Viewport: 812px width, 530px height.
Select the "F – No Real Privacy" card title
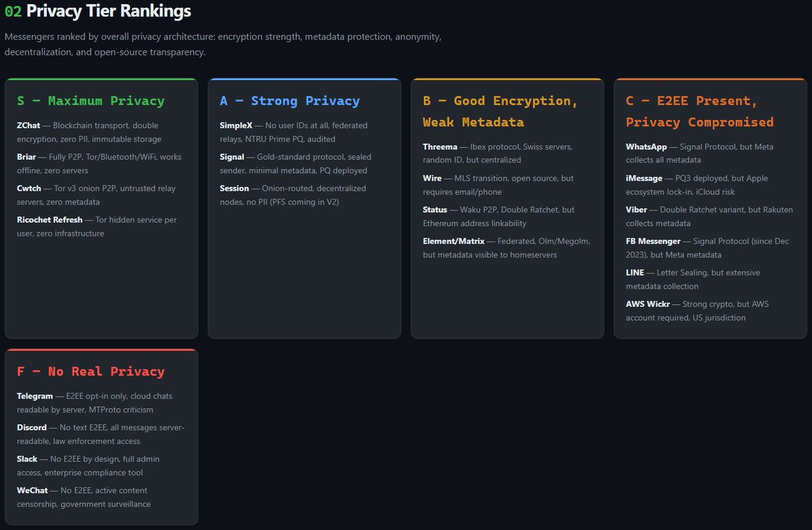(x=91, y=372)
